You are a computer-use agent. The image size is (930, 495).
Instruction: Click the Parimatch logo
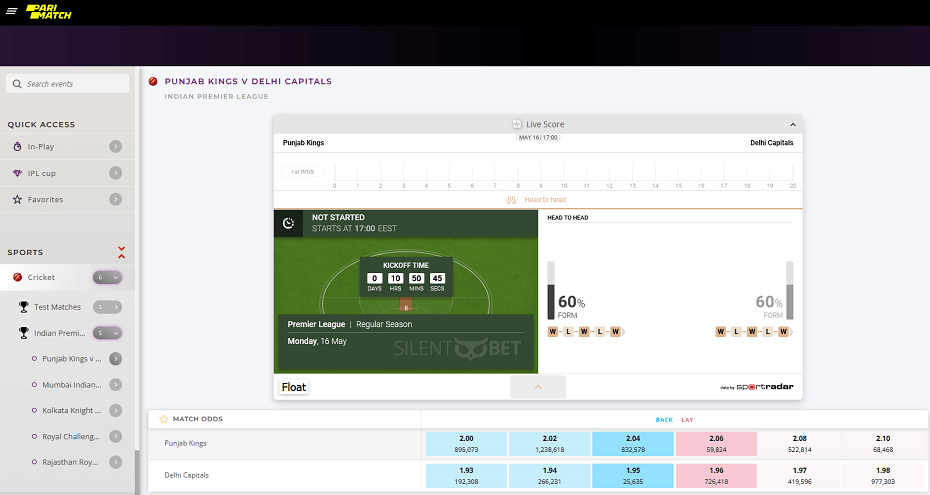click(x=49, y=12)
